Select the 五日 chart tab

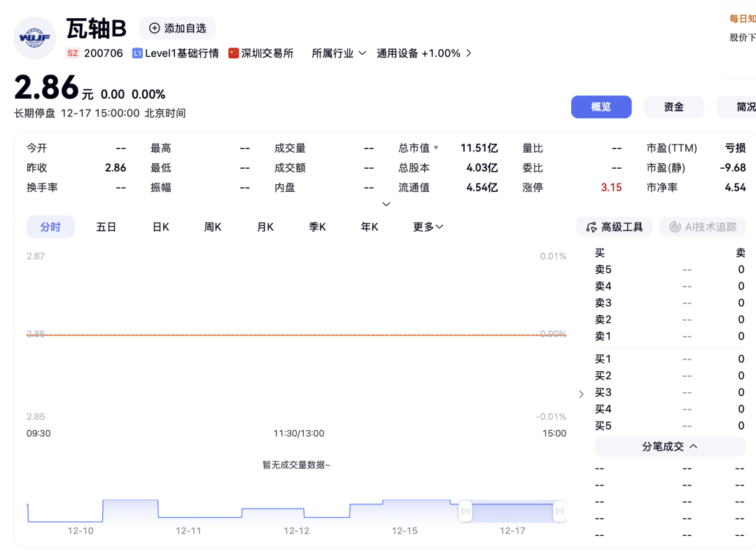pyautogui.click(x=106, y=227)
